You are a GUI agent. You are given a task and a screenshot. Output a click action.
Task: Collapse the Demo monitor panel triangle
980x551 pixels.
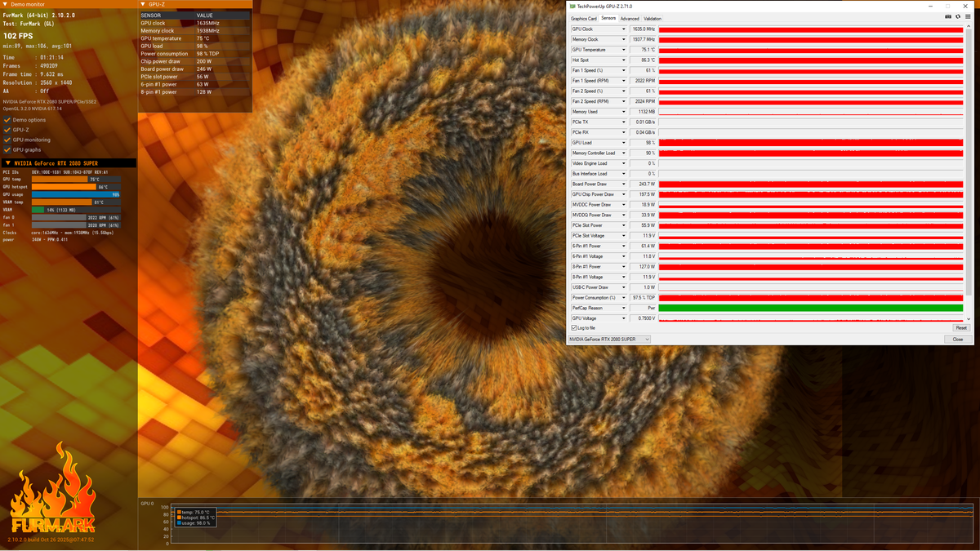pyautogui.click(x=5, y=5)
